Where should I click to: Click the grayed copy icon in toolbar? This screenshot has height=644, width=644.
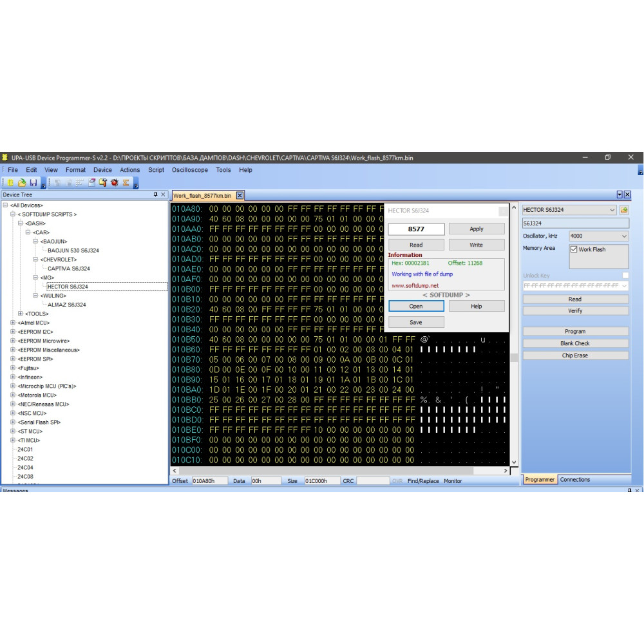[57, 182]
